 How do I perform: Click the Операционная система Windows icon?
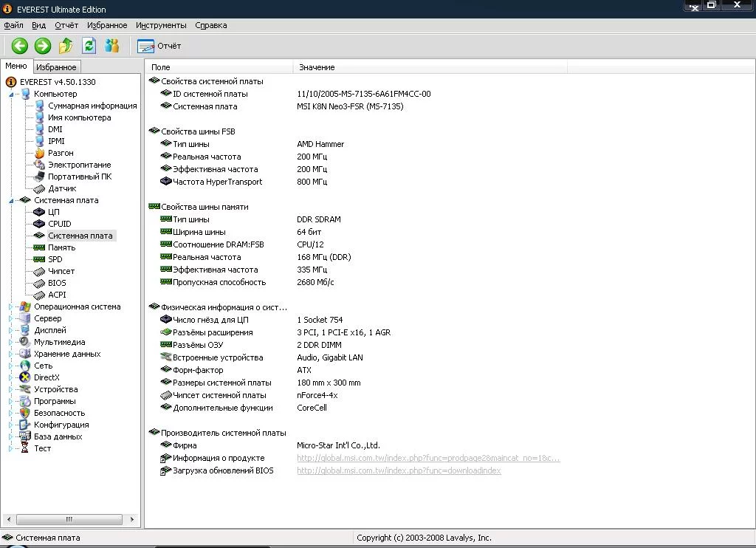coord(25,306)
